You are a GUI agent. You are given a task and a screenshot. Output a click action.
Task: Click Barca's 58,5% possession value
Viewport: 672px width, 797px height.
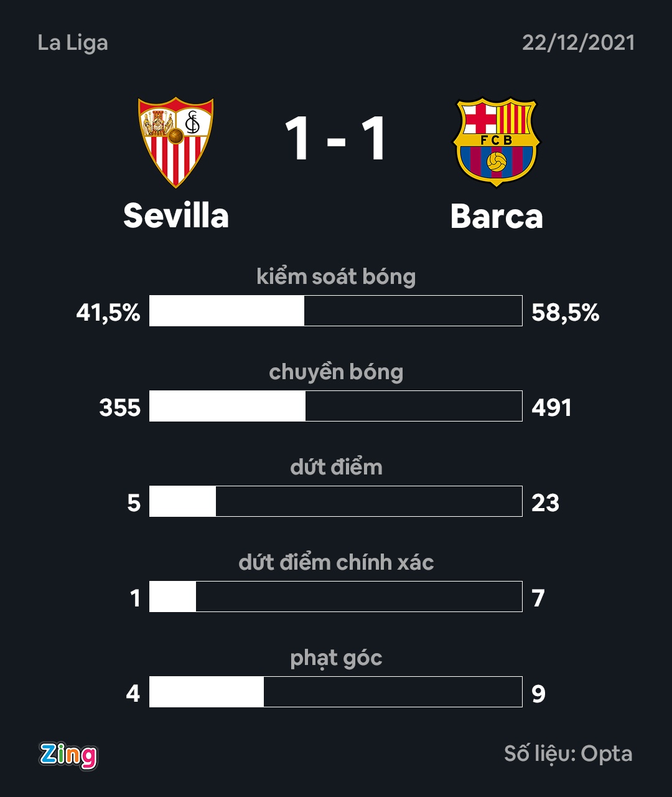(565, 313)
